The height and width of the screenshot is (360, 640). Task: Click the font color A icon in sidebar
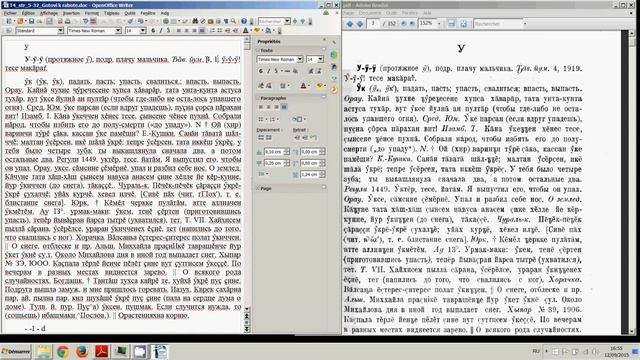(x=303, y=85)
